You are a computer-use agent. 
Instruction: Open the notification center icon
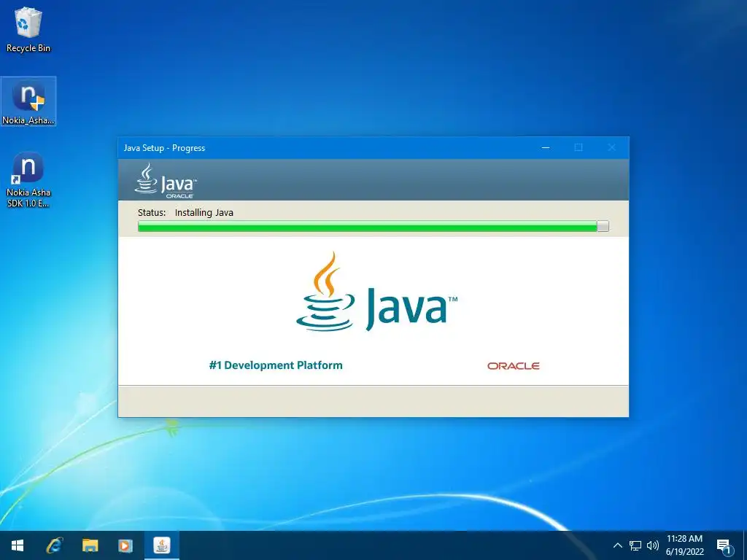point(724,546)
